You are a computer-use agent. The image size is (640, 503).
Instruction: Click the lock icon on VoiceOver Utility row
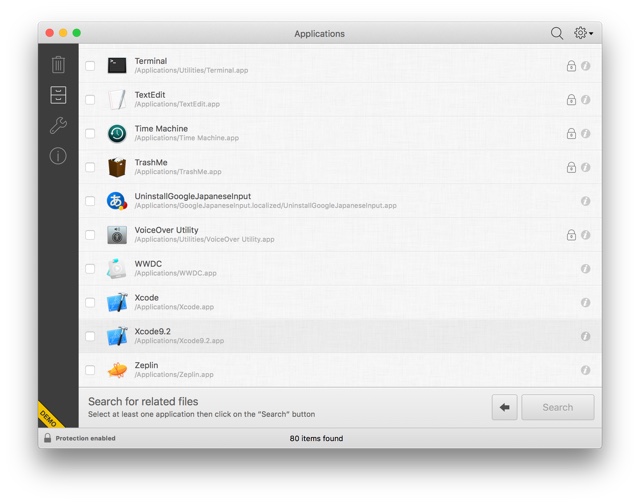tap(571, 235)
